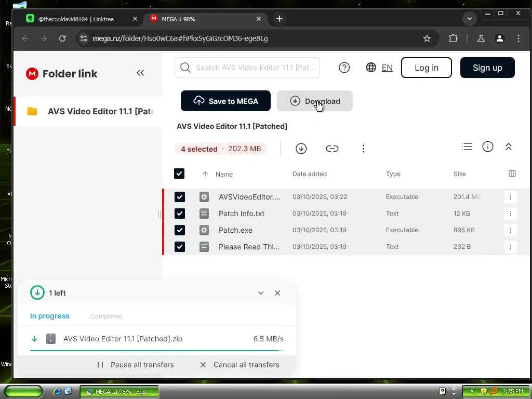This screenshot has width=532, height=399.
Task: Click the globe language icon
Action: 371,67
